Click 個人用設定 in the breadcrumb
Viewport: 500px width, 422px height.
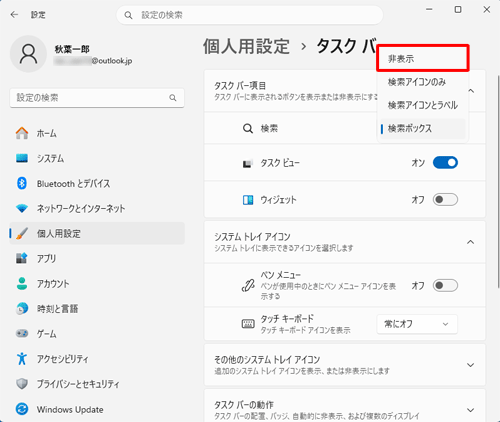[x=246, y=46]
